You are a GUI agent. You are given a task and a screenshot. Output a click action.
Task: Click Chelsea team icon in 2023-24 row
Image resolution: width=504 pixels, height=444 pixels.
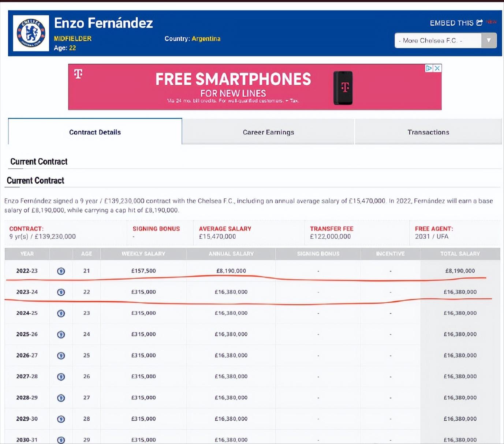(61, 292)
